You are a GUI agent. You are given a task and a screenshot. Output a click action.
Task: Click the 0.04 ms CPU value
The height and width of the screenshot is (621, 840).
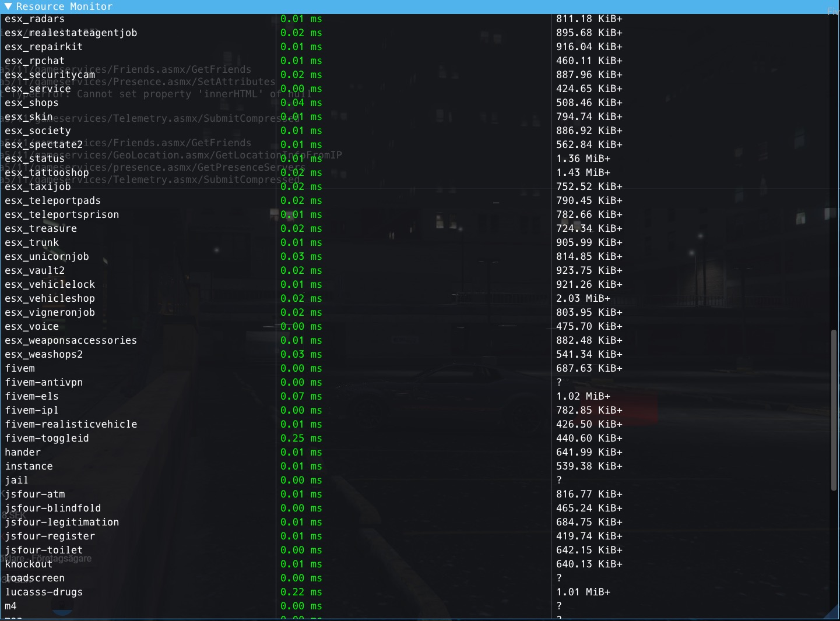click(301, 103)
